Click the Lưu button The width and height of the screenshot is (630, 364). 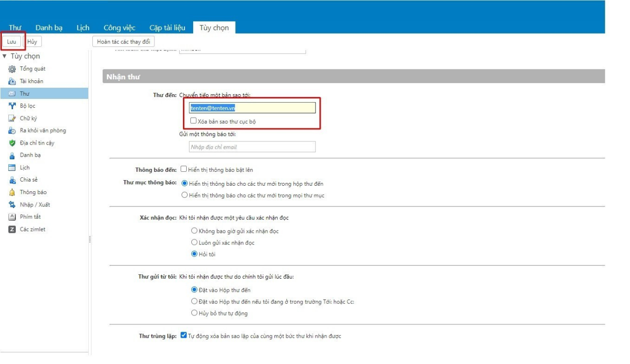click(11, 41)
